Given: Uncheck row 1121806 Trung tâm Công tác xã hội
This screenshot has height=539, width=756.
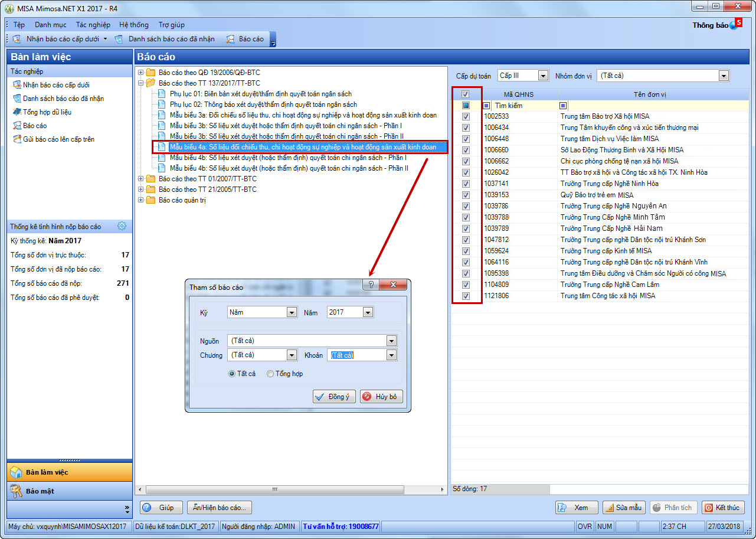Looking at the screenshot, I should point(466,296).
